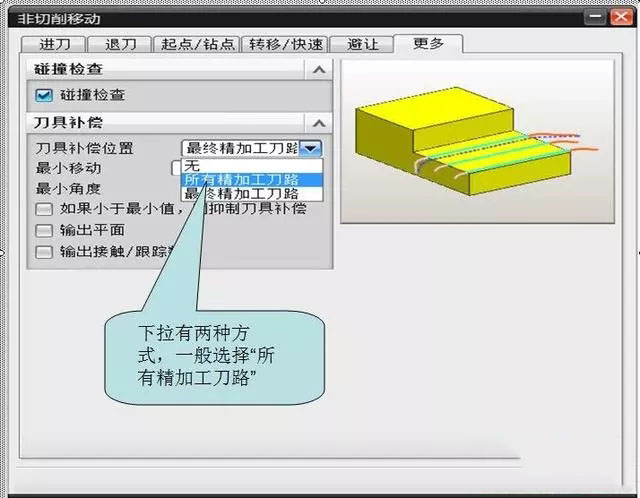Check the 如果小于最小值 suppress compensation box
This screenshot has height=498, width=640.
[x=43, y=209]
